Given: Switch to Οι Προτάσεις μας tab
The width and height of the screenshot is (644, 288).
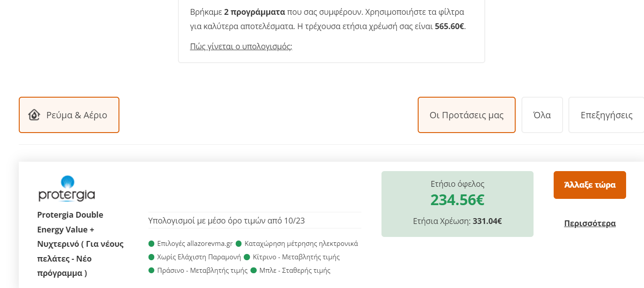Looking at the screenshot, I should [466, 115].
